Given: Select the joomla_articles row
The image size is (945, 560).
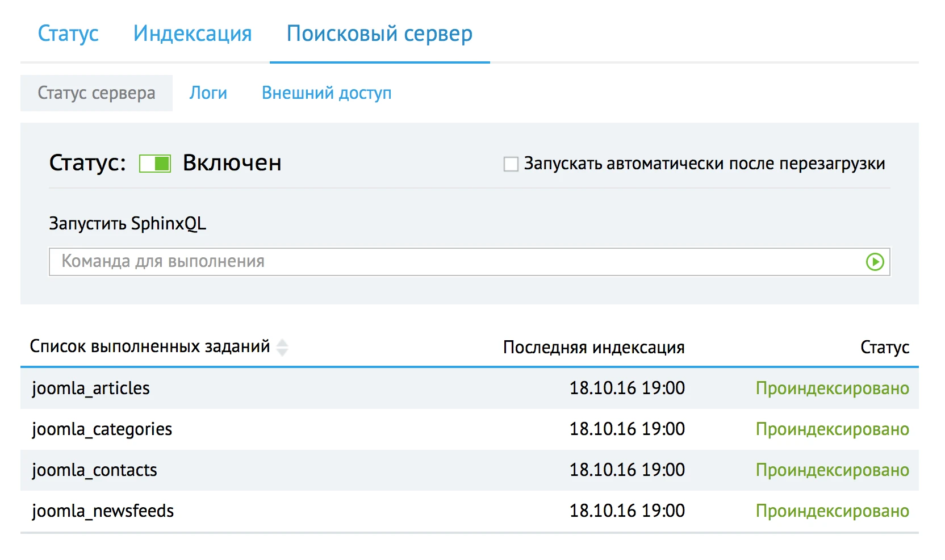Looking at the screenshot, I should (91, 388).
